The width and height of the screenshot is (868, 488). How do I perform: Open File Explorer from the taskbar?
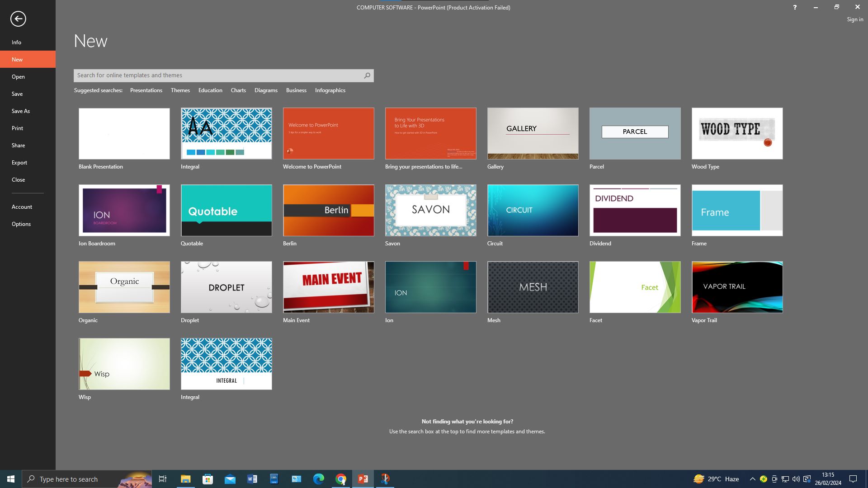[x=185, y=479]
